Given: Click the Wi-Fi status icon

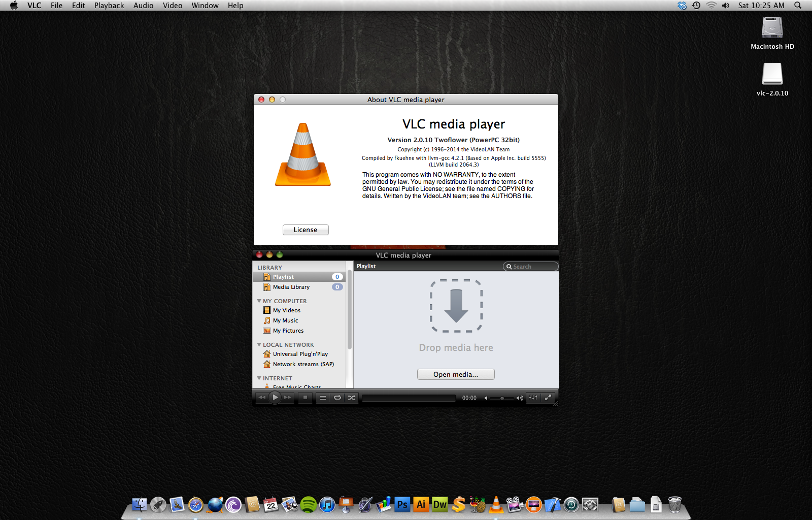Looking at the screenshot, I should click(x=711, y=6).
